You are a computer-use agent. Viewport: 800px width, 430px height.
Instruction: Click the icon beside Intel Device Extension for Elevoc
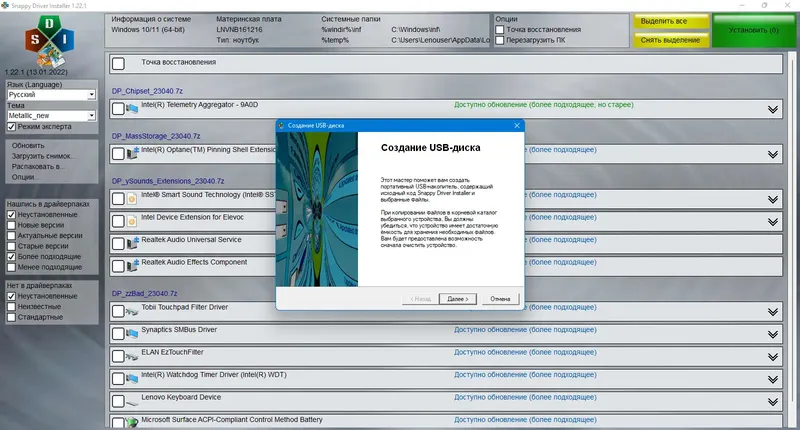pyautogui.click(x=132, y=221)
